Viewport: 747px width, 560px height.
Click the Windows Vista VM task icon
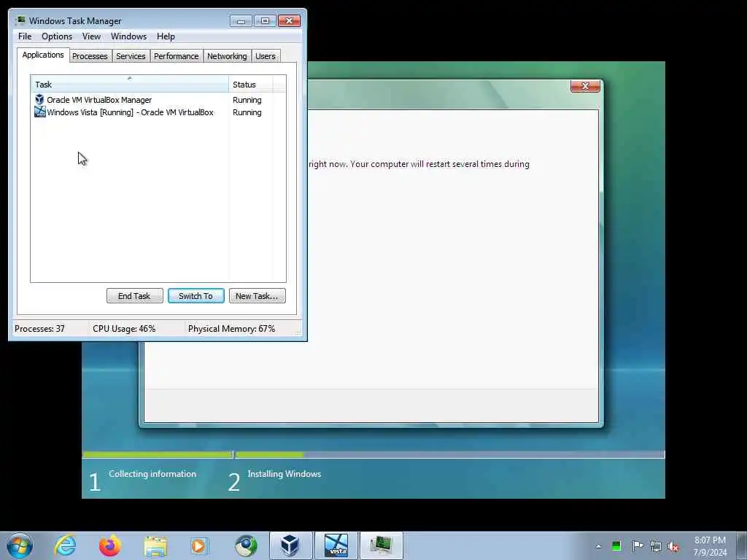click(40, 112)
